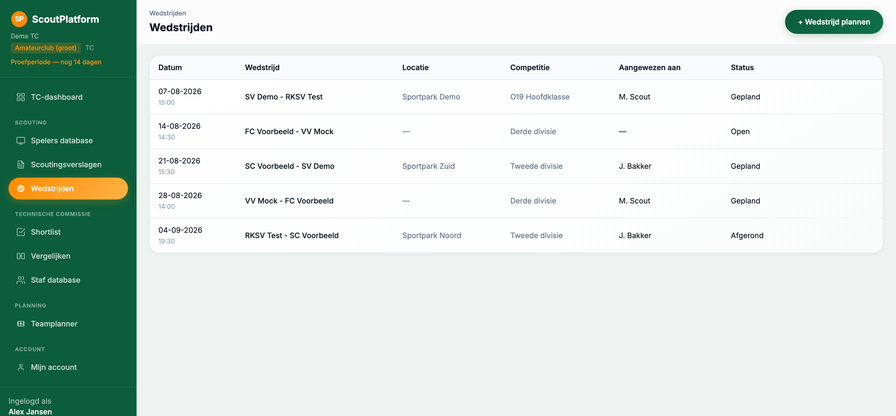Open Mijn account
This screenshot has height=416, width=896.
pyautogui.click(x=68, y=367)
